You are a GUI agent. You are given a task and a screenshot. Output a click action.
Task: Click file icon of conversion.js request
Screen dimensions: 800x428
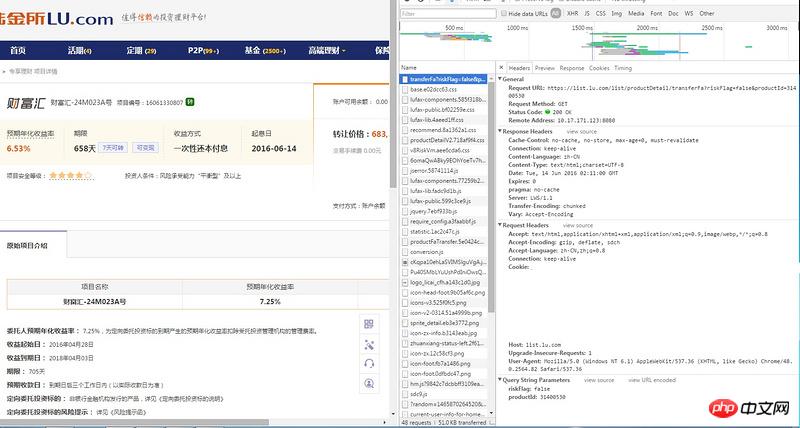tap(405, 252)
